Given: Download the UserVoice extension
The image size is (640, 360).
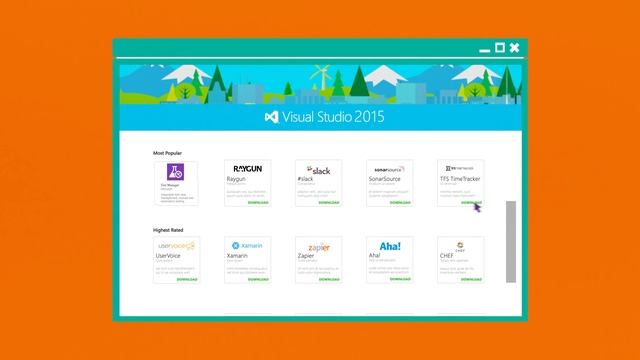Looking at the screenshot, I should coord(187,279).
